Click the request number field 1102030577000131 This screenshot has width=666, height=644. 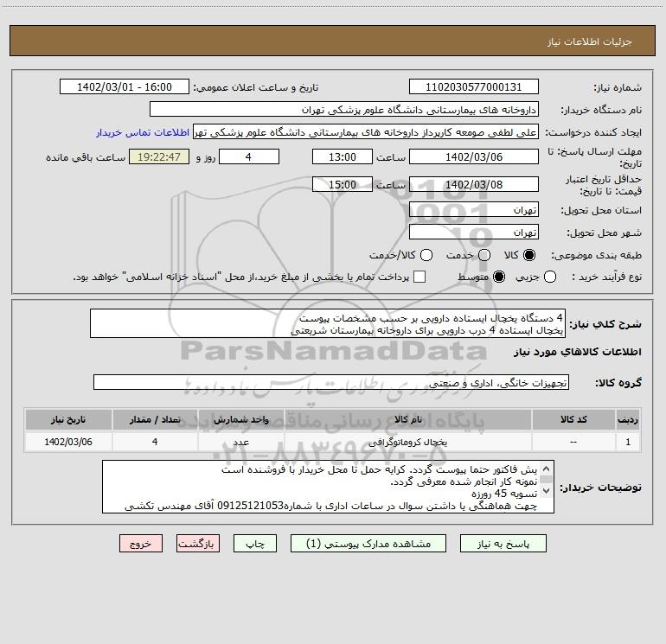coord(474,87)
